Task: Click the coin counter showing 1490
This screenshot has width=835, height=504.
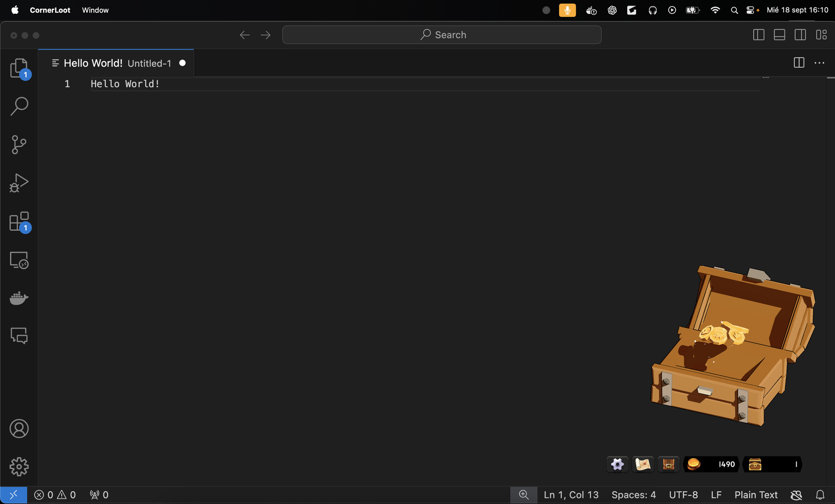Action: tap(711, 464)
